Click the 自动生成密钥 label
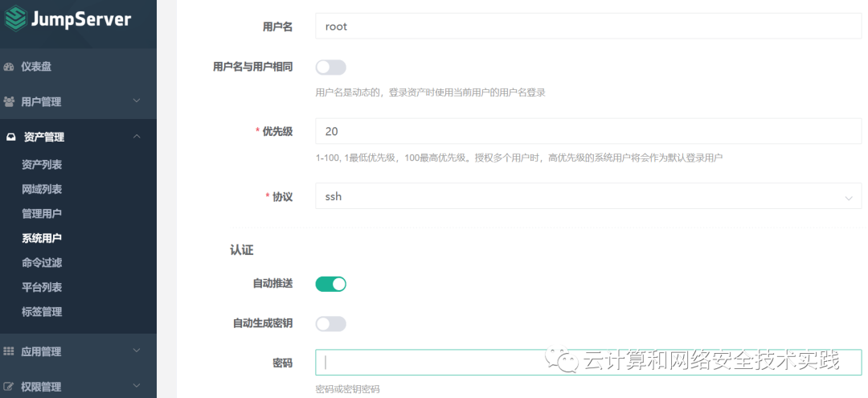The image size is (868, 398). pos(262,323)
